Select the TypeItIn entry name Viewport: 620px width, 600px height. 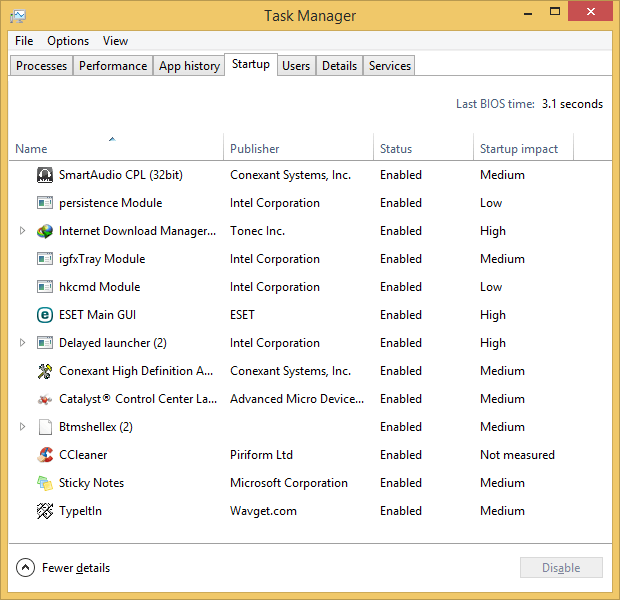pyautogui.click(x=80, y=511)
